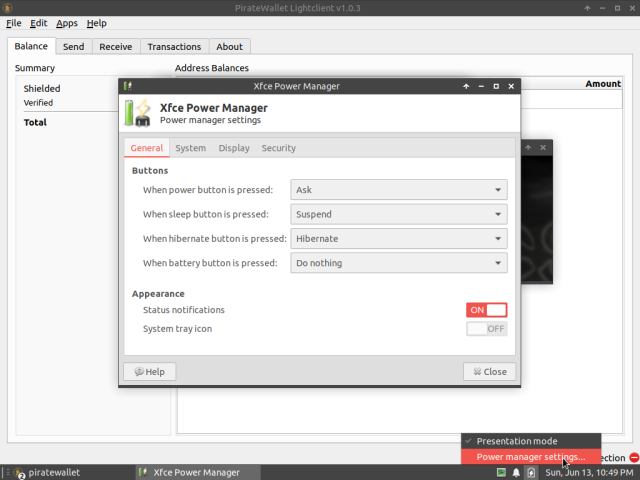
Task: Click Xfce Power Manager title bar icon
Action: pyautogui.click(x=128, y=86)
